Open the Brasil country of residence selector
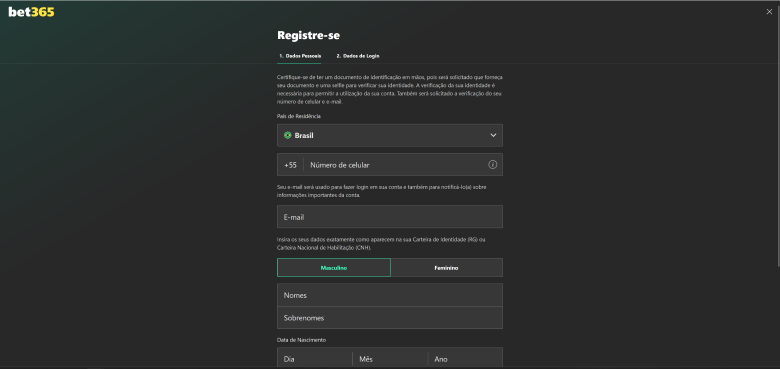Screen dimensions: 780x369 390,135
